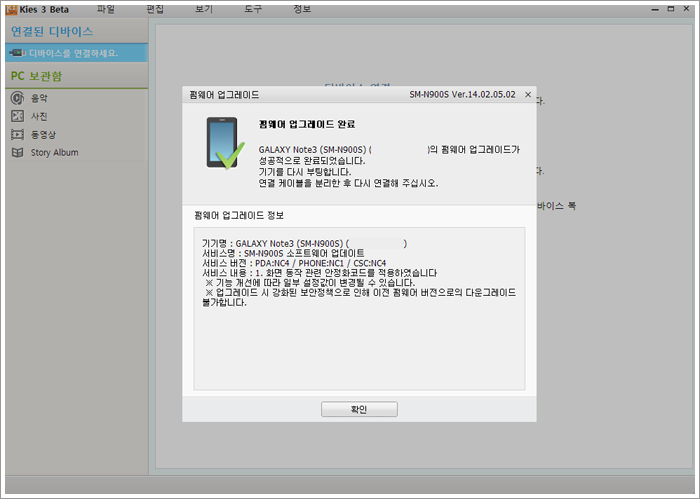Click the SM-N900S Ver.14.02.05.02 version text
Viewport: 700px width, 499px height.
coord(462,95)
